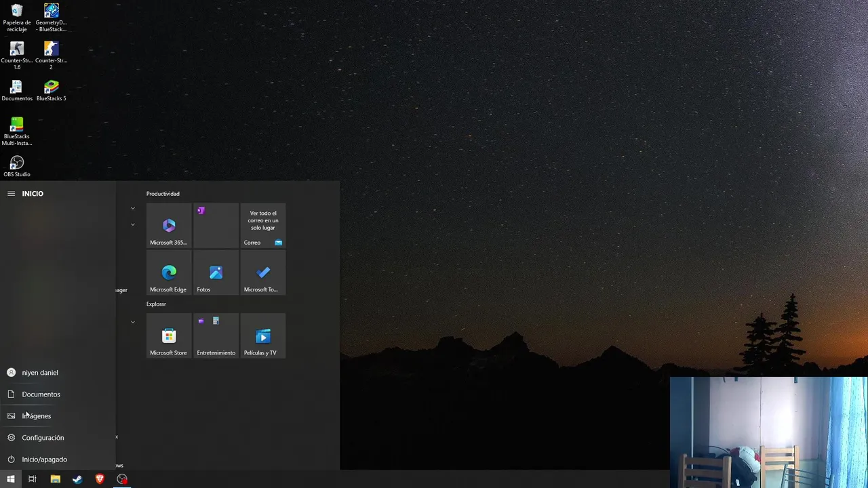Open Steam from the taskbar
Screen dimensions: 868x488
pos(77,479)
